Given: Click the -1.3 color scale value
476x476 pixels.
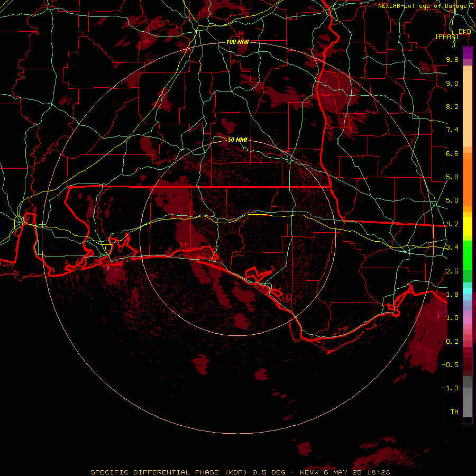Looking at the screenshot, I should [450, 388].
